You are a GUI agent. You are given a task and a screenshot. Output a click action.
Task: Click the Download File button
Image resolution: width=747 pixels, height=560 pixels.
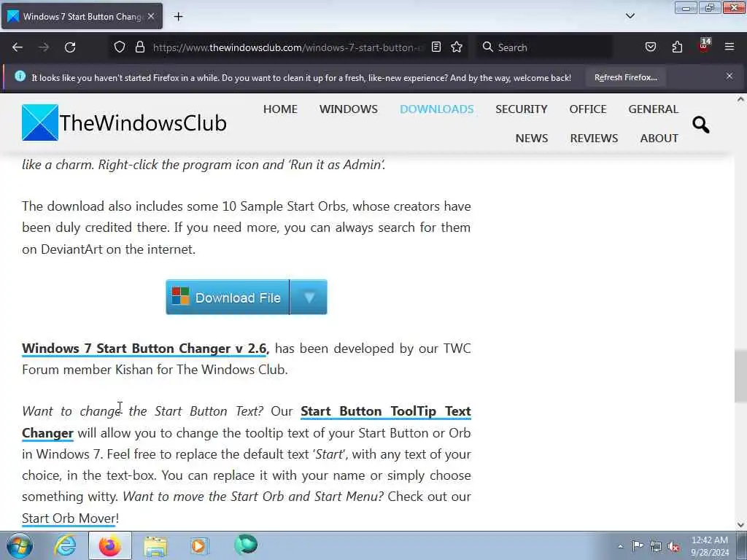(228, 297)
